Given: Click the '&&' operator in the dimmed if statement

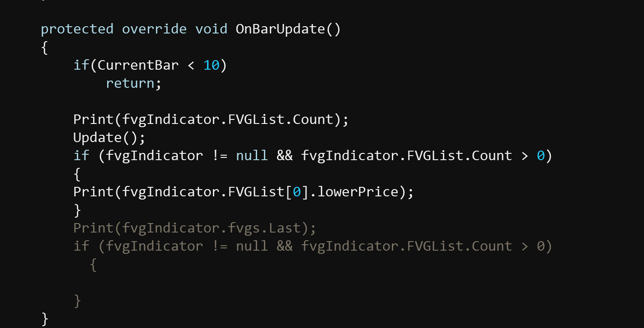Looking at the screenshot, I should (284, 246).
